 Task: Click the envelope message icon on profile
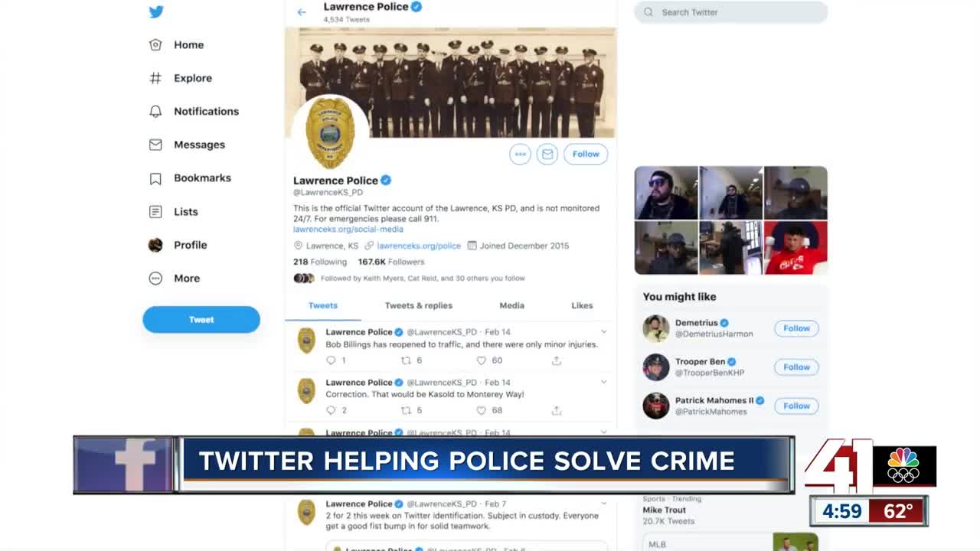(547, 154)
